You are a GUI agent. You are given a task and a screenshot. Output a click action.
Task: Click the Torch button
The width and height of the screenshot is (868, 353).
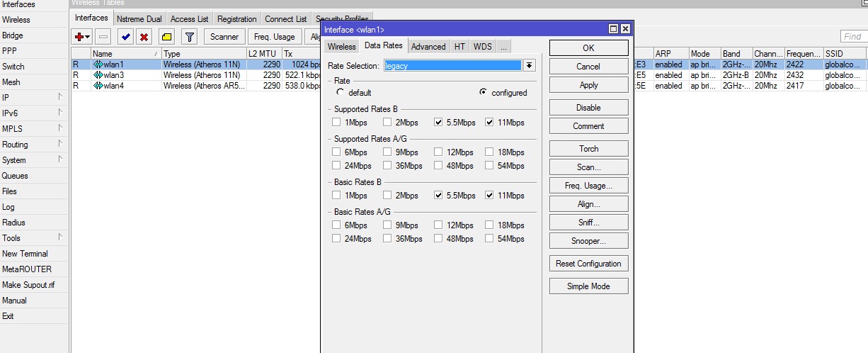[588, 149]
